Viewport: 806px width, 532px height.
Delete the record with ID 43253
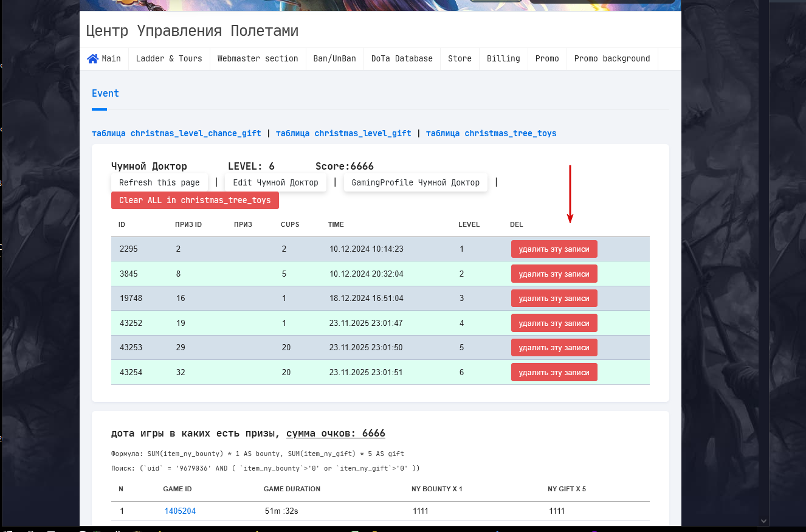[554, 348]
